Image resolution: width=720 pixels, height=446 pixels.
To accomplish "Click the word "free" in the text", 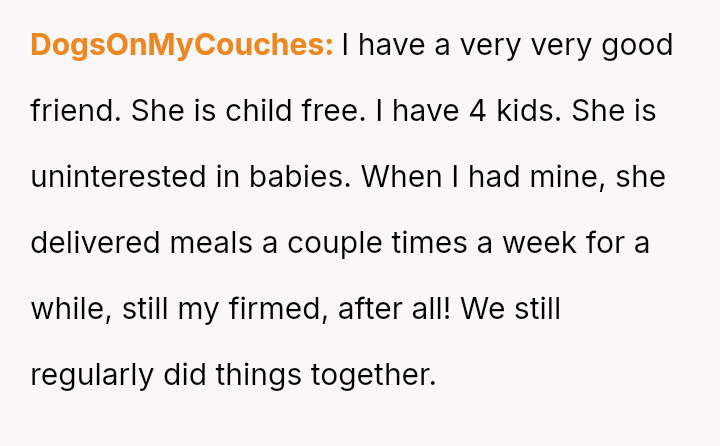I will pos(336,111).
